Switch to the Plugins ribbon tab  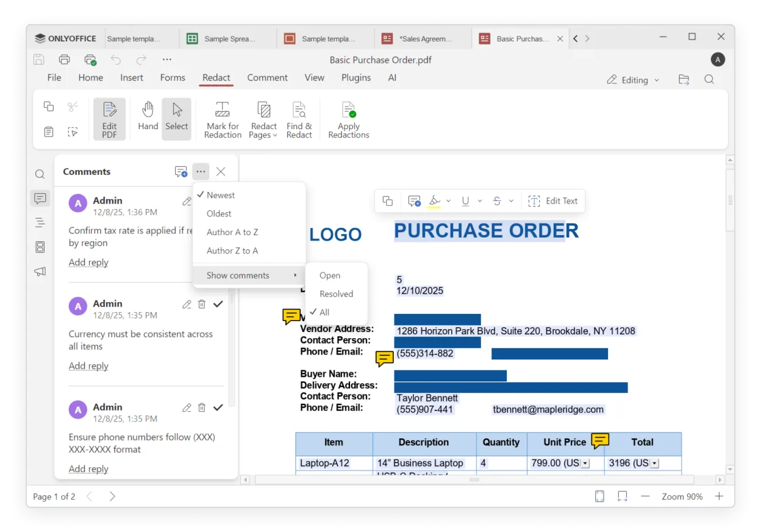click(356, 78)
